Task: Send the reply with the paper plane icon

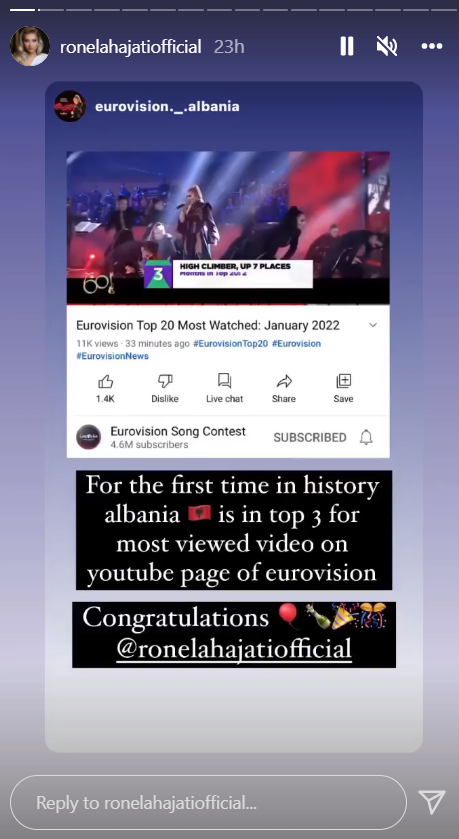Action: click(432, 802)
